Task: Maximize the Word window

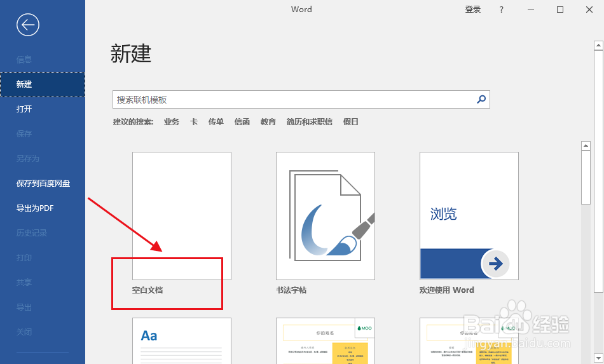Action: pyautogui.click(x=560, y=10)
